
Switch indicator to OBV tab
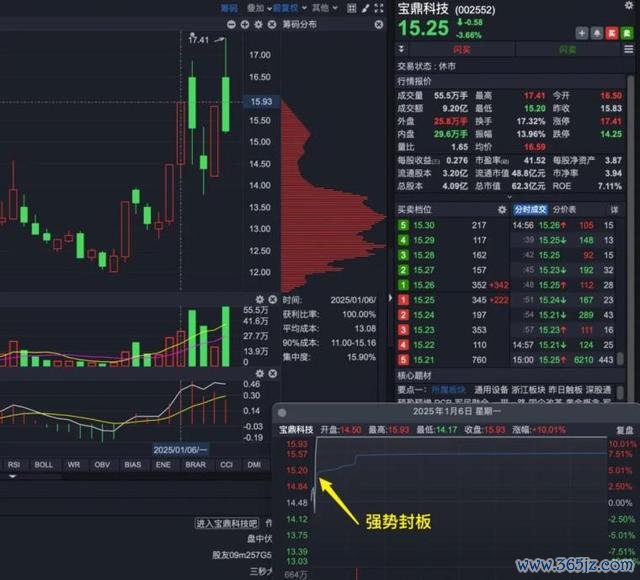point(102,464)
